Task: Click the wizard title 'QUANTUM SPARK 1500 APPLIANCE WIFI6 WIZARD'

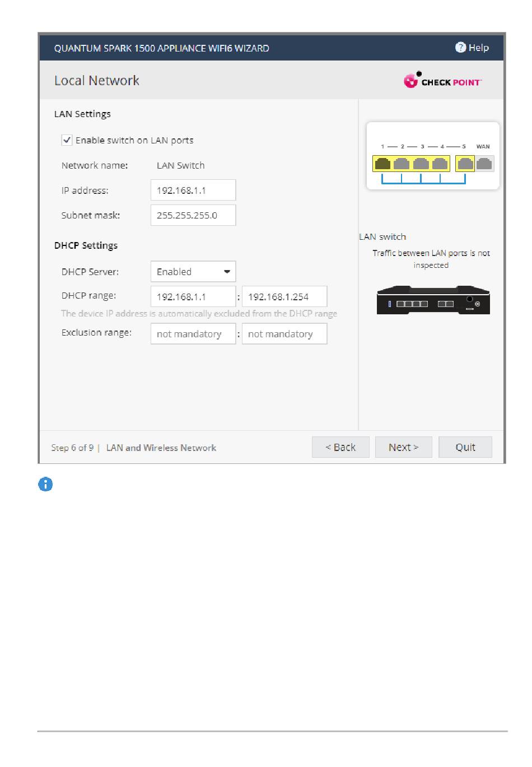Action: pyautogui.click(x=162, y=48)
